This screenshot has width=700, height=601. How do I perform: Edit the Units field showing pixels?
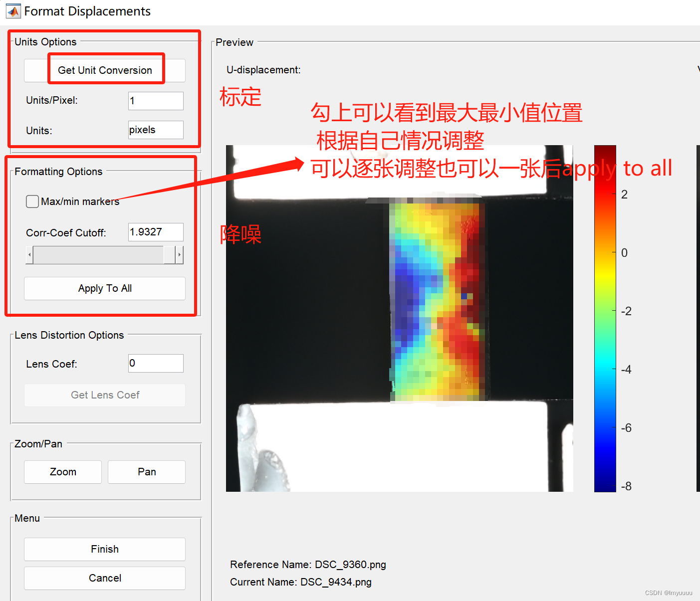[155, 130]
